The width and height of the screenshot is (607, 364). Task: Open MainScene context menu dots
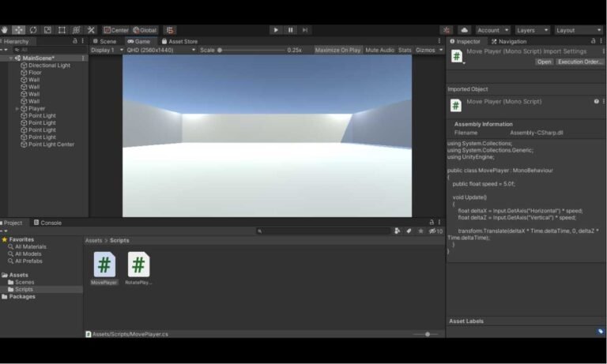pos(83,58)
